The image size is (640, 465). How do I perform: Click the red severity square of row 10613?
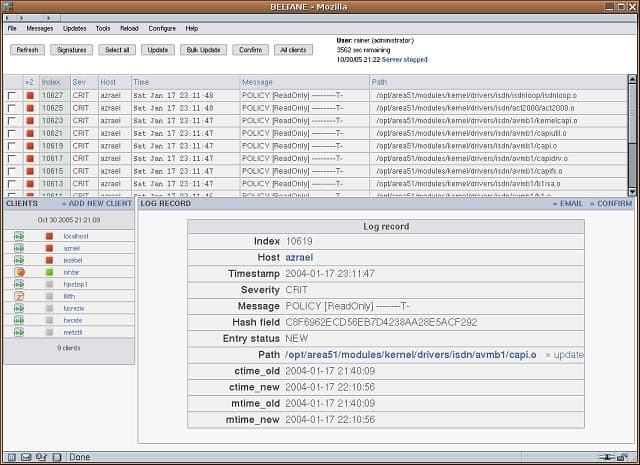(30, 184)
